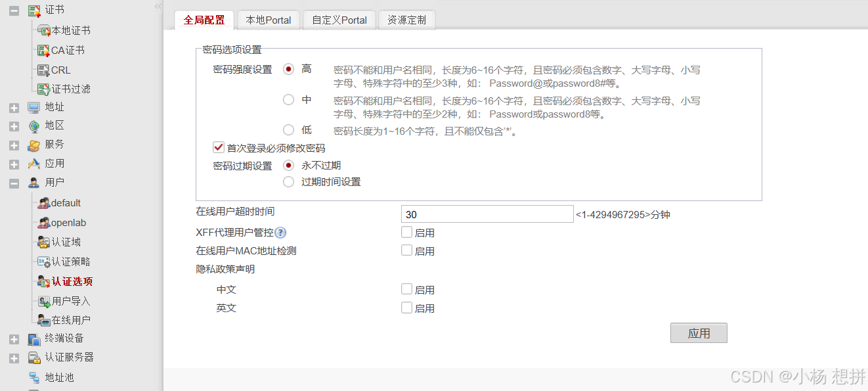Viewport: 868px width, 391px height.
Task: Expand the 应用 tree node
Action: (14, 164)
